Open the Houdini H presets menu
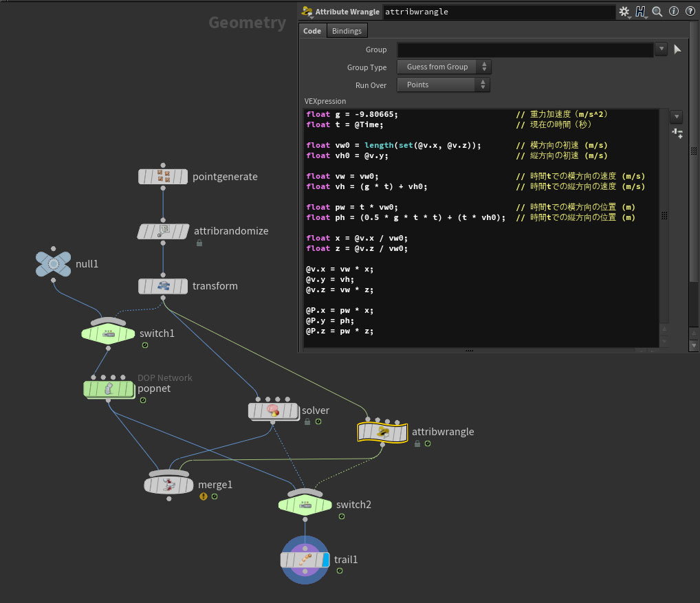700x603 pixels. point(641,12)
